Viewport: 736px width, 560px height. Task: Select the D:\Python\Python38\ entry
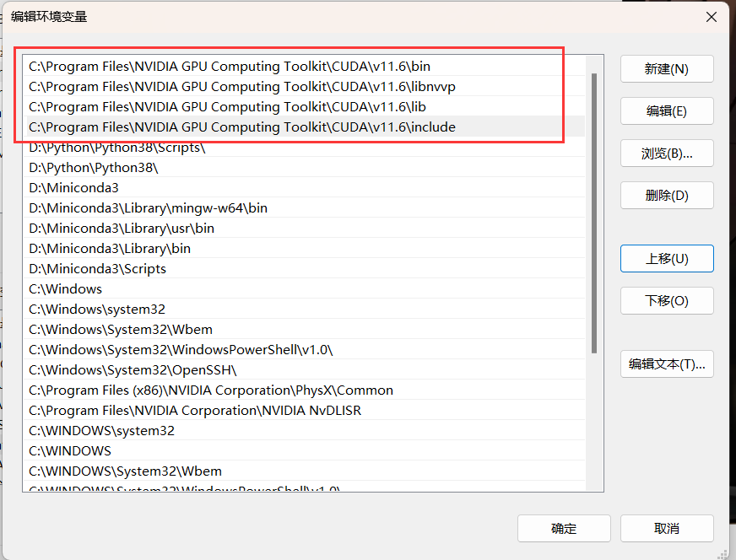[x=306, y=168]
